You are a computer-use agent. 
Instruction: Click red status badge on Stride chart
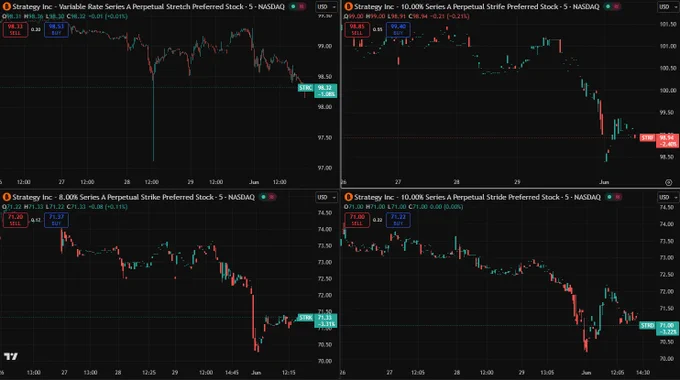click(x=618, y=197)
